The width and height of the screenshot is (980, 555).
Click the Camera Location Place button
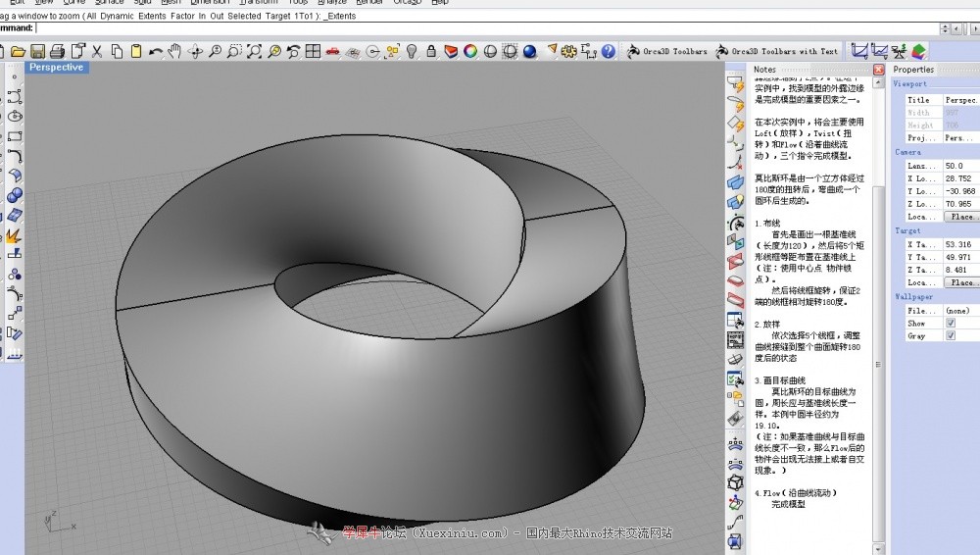click(x=962, y=217)
